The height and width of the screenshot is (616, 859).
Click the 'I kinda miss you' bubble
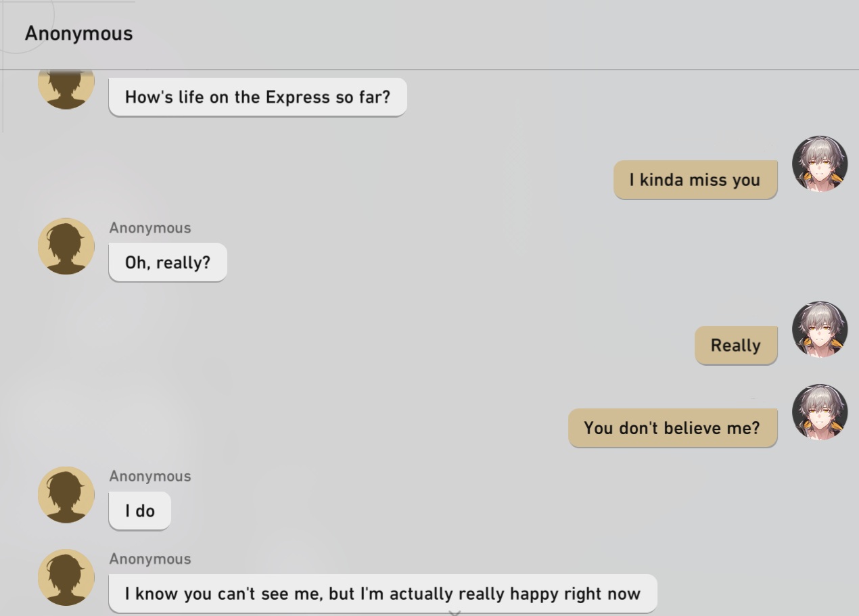695,180
